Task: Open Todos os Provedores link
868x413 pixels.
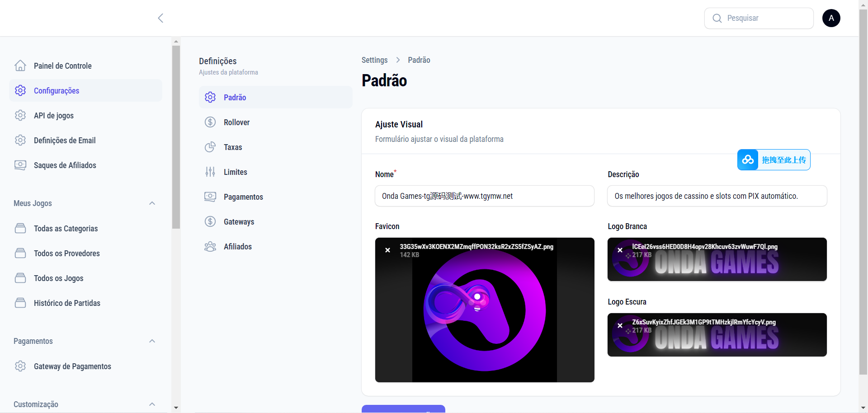Action: click(66, 253)
